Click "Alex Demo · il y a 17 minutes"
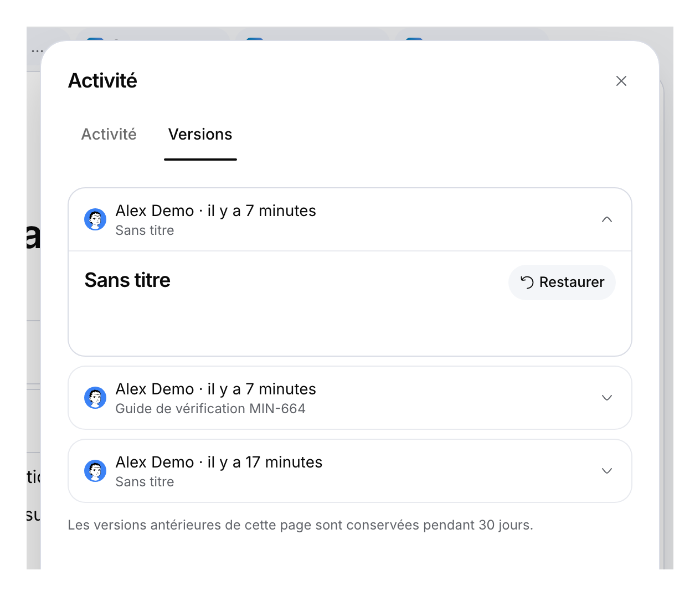Image resolution: width=700 pixels, height=596 pixels. [219, 462]
